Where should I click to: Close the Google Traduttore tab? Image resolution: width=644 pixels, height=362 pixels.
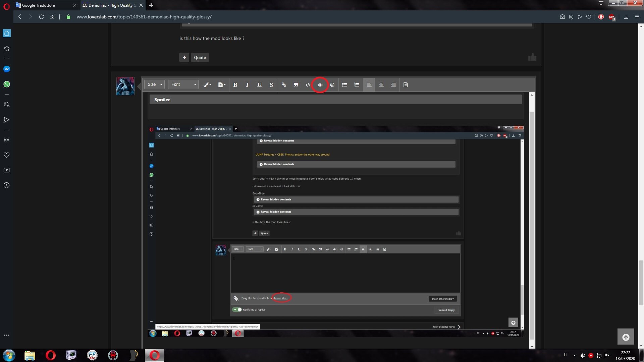74,5
